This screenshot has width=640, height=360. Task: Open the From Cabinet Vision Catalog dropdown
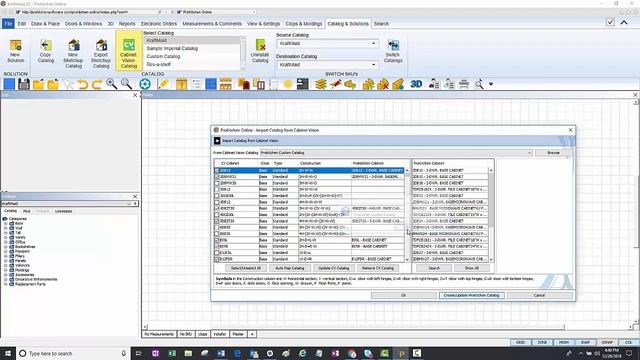coord(529,153)
